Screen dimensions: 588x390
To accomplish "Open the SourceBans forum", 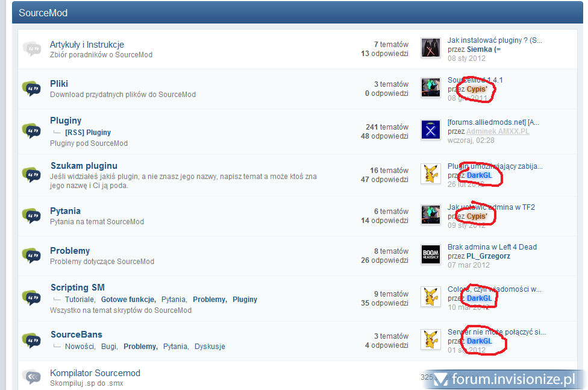I will 77,335.
